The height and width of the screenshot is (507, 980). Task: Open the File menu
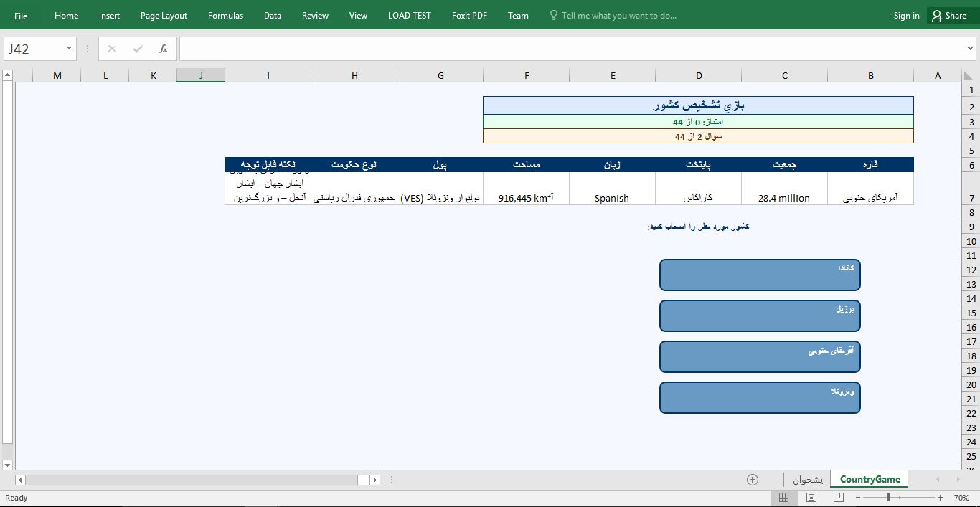(x=21, y=16)
